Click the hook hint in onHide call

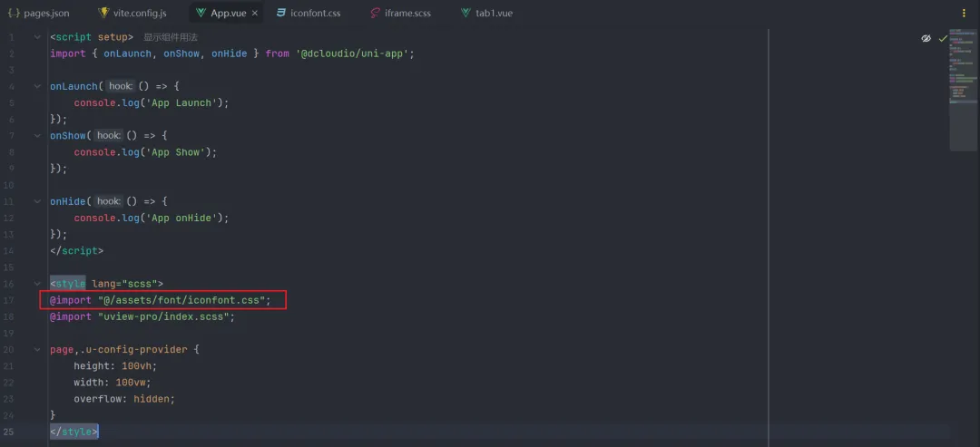[110, 201]
